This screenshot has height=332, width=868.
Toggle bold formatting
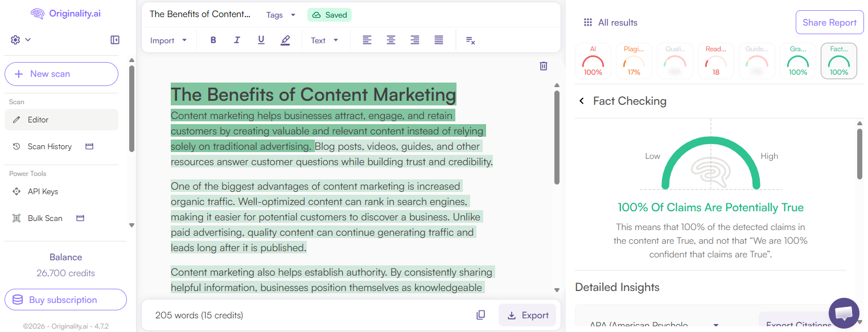(213, 40)
